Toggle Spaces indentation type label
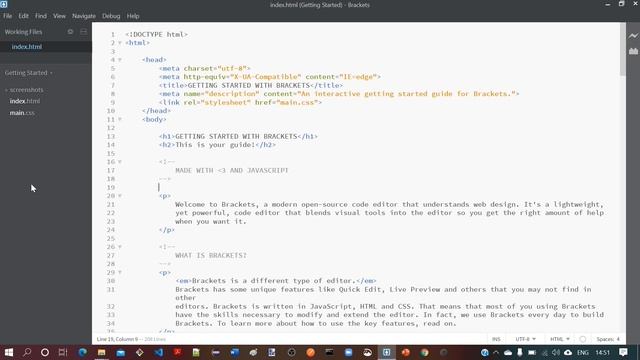Screen dimensions: 640x360 605,339
